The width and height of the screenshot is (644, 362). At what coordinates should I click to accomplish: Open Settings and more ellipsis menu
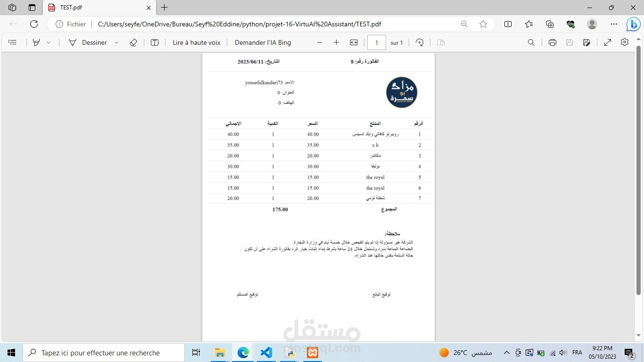[613, 24]
